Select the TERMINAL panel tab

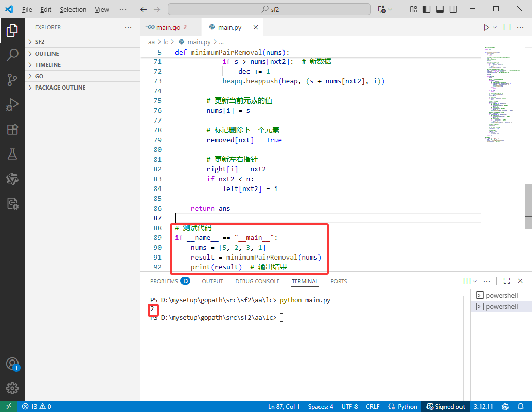click(305, 281)
